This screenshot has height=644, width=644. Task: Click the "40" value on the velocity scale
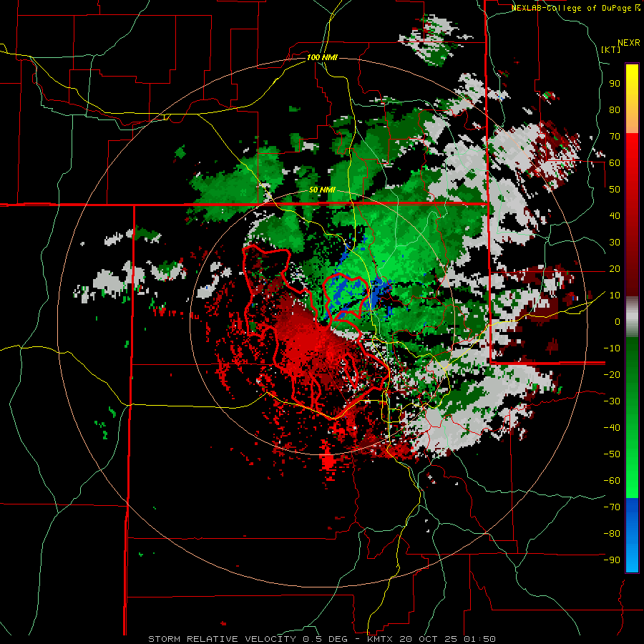click(615, 215)
